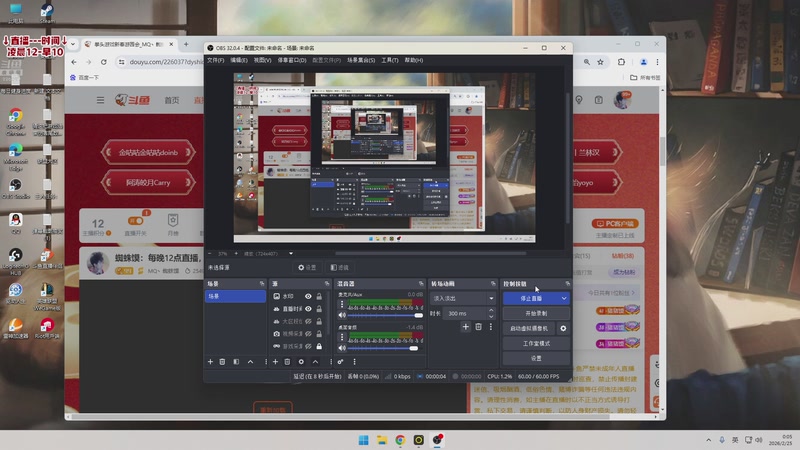Add a new scene with the plus icon in the 场景 panel
Viewport: 800px width, 450px height.
point(210,362)
